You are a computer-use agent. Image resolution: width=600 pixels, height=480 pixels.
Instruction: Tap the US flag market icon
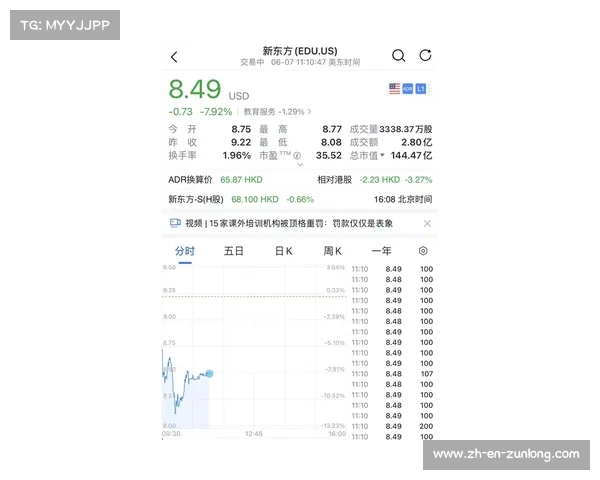click(x=395, y=89)
